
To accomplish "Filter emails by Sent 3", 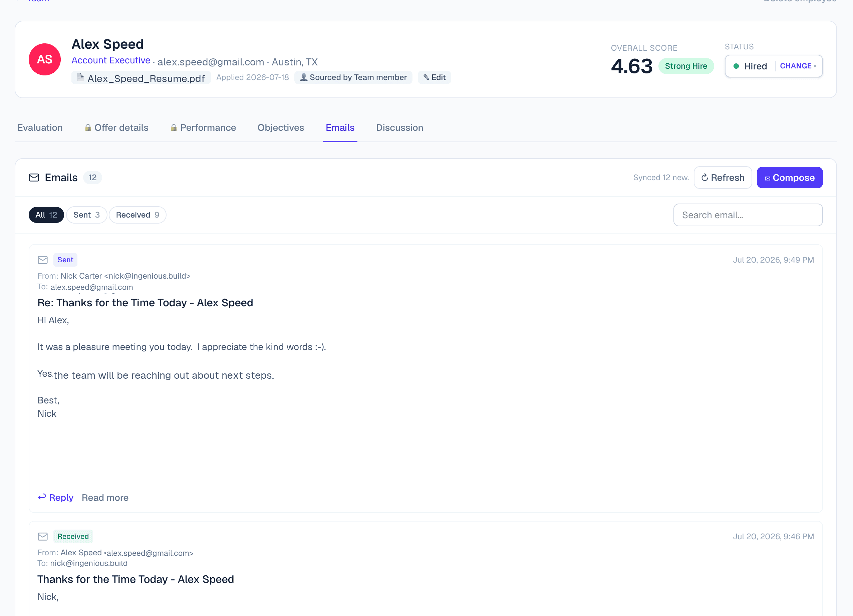I will (x=86, y=215).
